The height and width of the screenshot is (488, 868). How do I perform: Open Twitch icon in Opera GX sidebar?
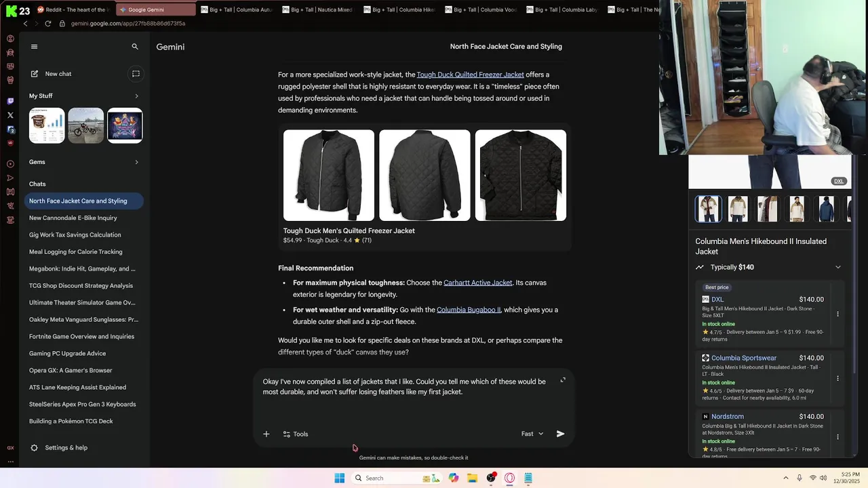click(10, 101)
